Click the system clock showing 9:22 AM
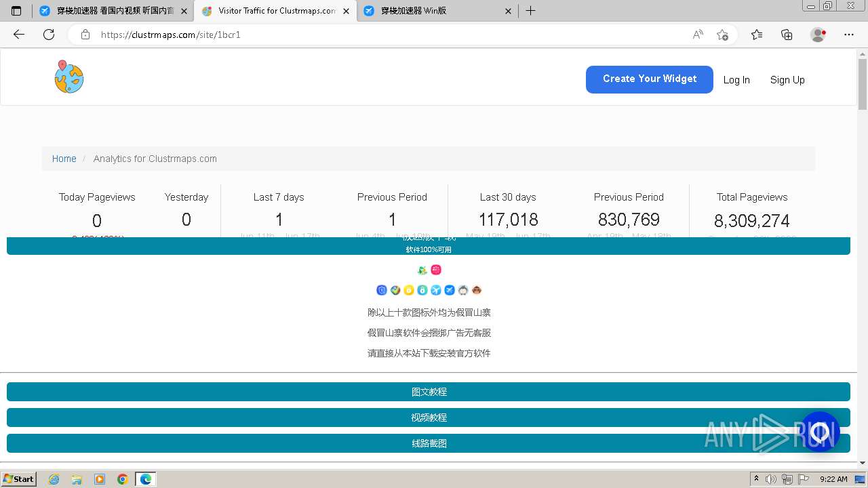Viewport: 868px width, 488px height. (833, 479)
